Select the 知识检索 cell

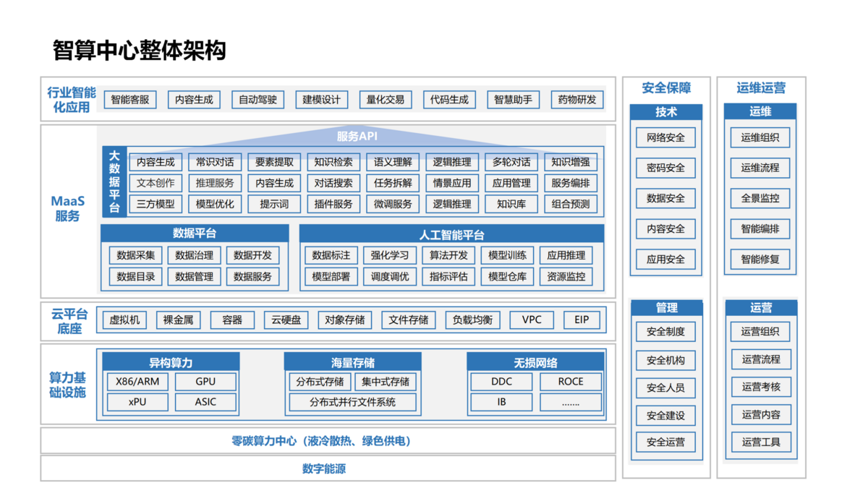(333, 162)
